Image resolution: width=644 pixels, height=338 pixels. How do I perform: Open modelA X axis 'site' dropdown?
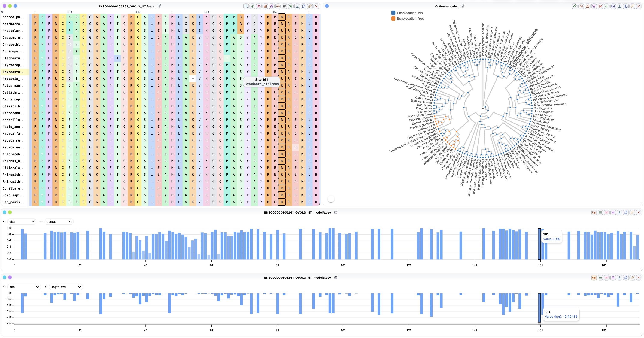[22, 222]
